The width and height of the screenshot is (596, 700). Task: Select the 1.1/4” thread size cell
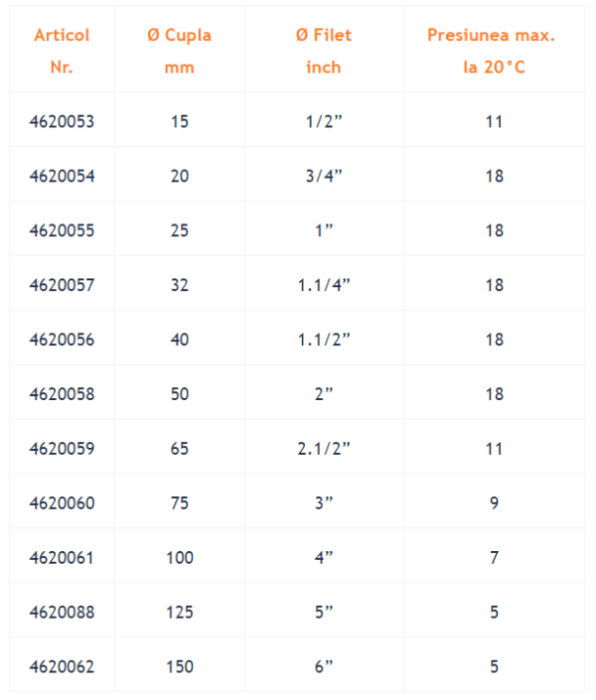pos(324,285)
